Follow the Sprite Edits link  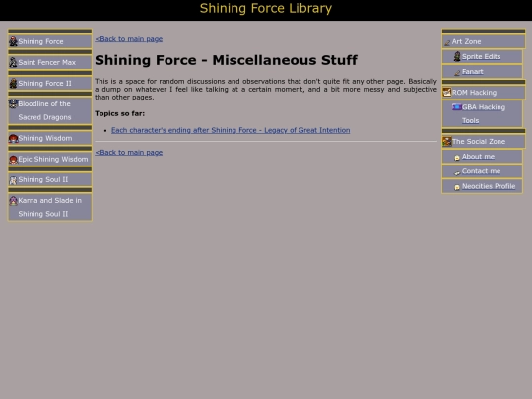click(481, 57)
